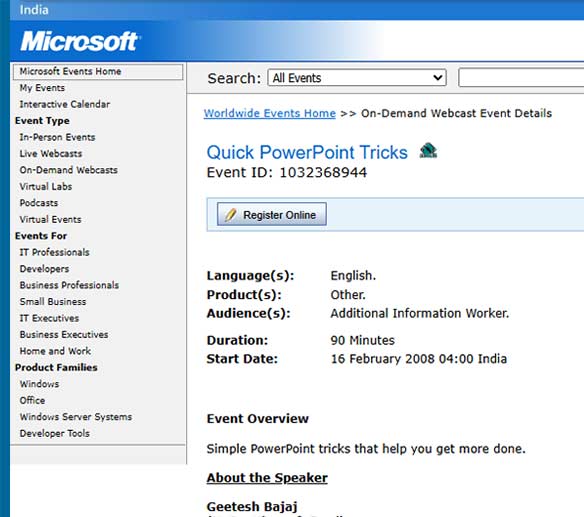Viewport: 584px width, 517px height.
Task: Click the India label in the top bar
Action: 34,10
